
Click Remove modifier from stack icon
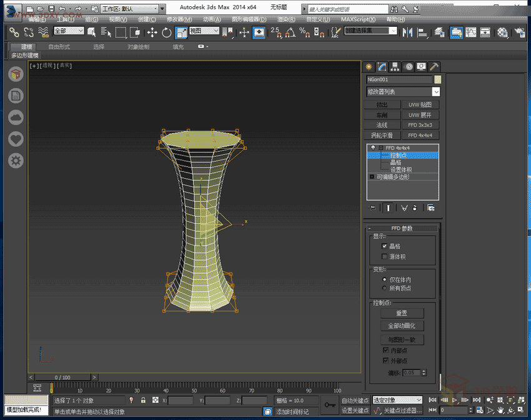tap(415, 207)
